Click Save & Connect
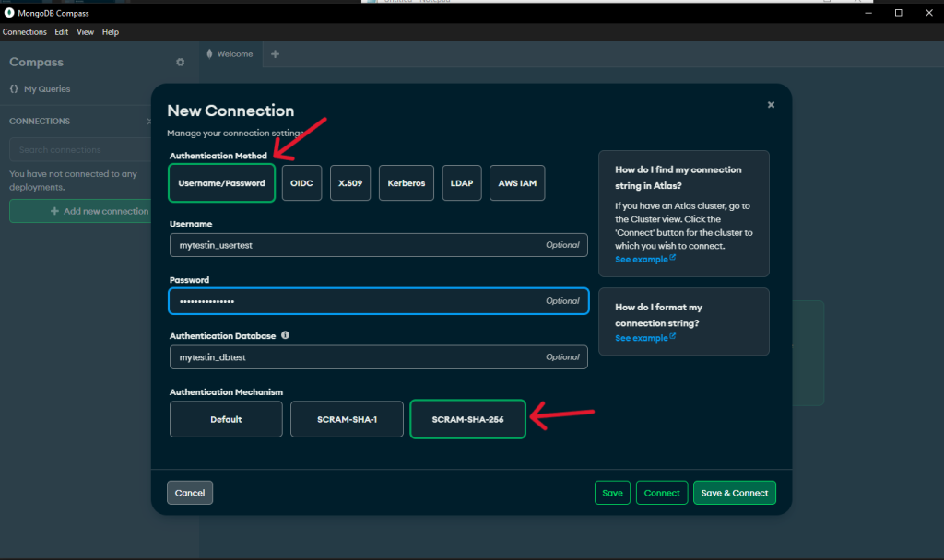Image resolution: width=944 pixels, height=560 pixels. pyautogui.click(x=735, y=493)
